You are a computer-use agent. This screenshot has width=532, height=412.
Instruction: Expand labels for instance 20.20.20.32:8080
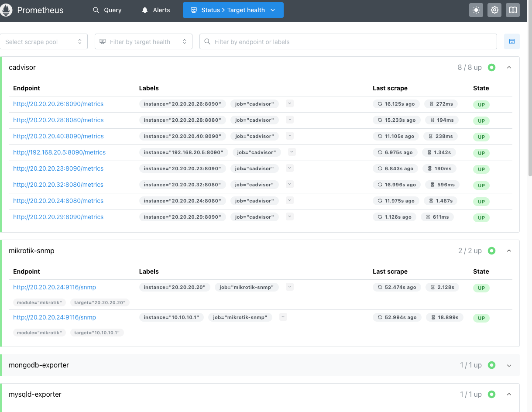coord(290,184)
